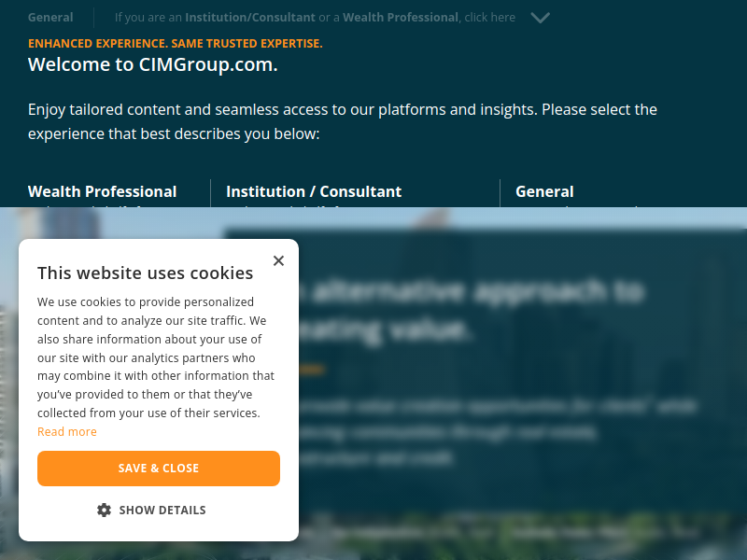Select the Wealth Professional experience heading

[103, 191]
